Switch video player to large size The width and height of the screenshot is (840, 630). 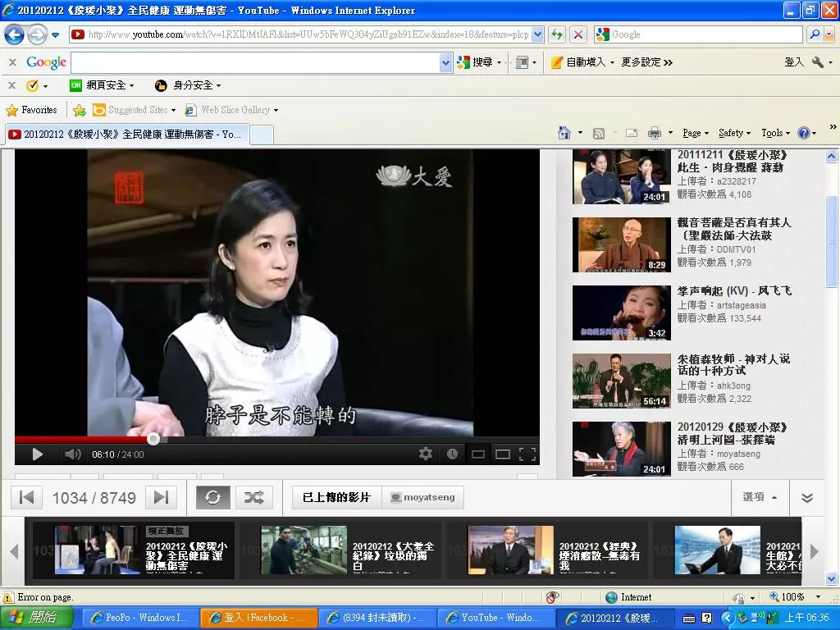[x=503, y=454]
